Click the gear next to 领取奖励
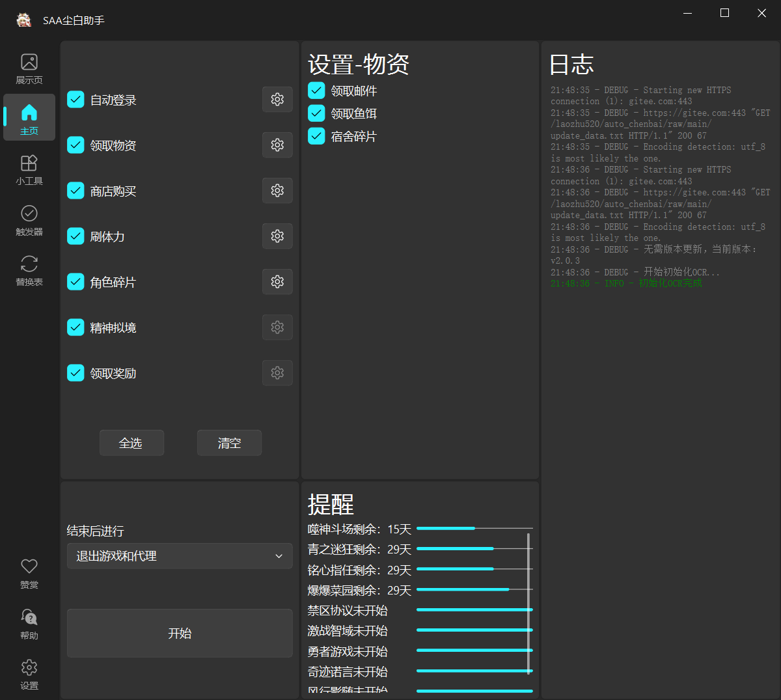Screen dimensions: 781x700 [277, 372]
